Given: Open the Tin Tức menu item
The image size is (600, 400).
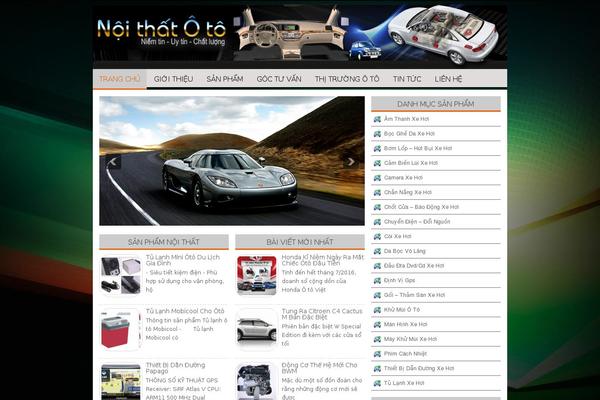Looking at the screenshot, I should pos(407,79).
